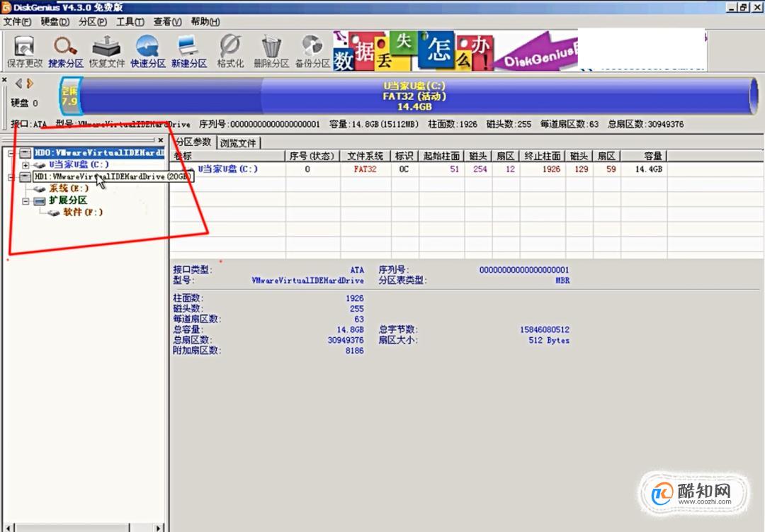Viewport: 765px width, 532px height.
Task: Open the 分区(P) menu
Action: (x=93, y=21)
